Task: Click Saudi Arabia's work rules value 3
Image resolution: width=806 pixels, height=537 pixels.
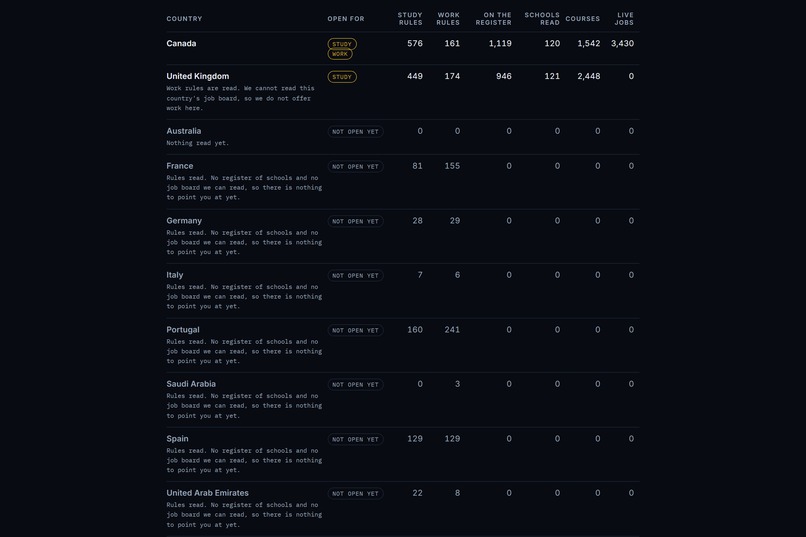Action: pos(457,384)
